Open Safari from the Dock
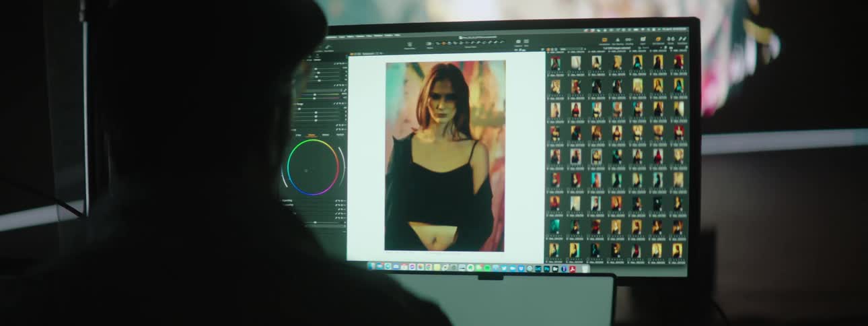868x326 pixels. 388,267
